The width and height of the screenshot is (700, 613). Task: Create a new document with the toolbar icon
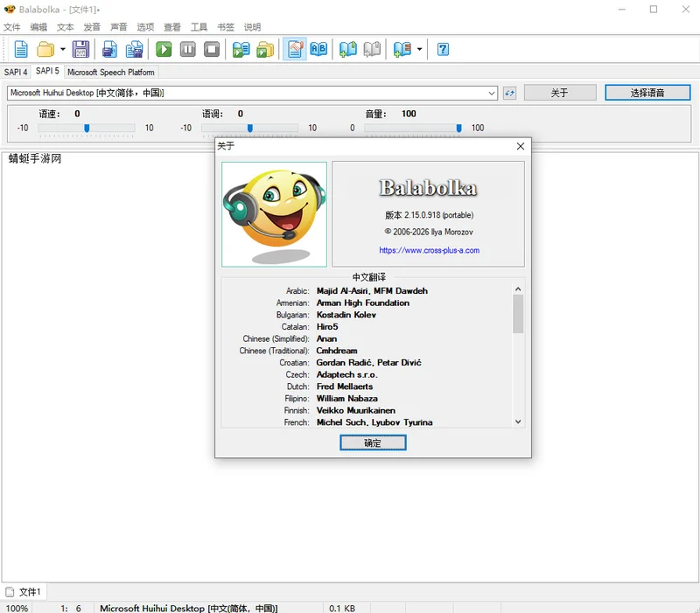click(21, 49)
